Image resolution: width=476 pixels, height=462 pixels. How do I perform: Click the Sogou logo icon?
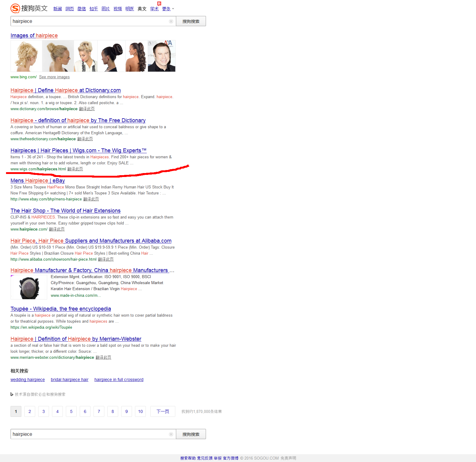15,8
